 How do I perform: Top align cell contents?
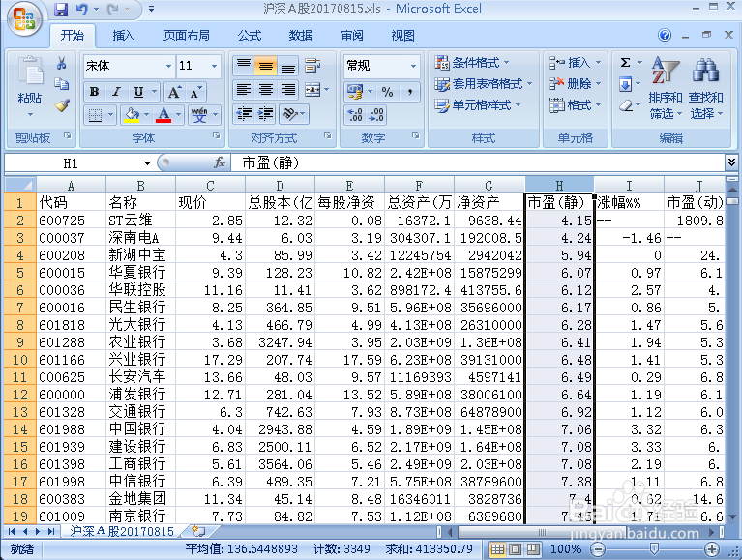click(243, 65)
